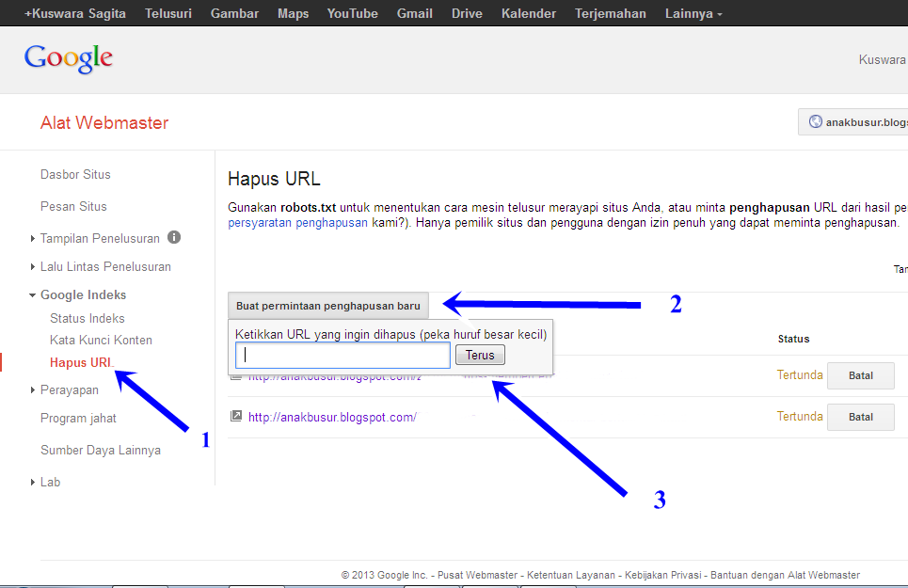Open Tampilan Penelusuran sidebar item
The width and height of the screenshot is (908, 588).
click(x=100, y=238)
